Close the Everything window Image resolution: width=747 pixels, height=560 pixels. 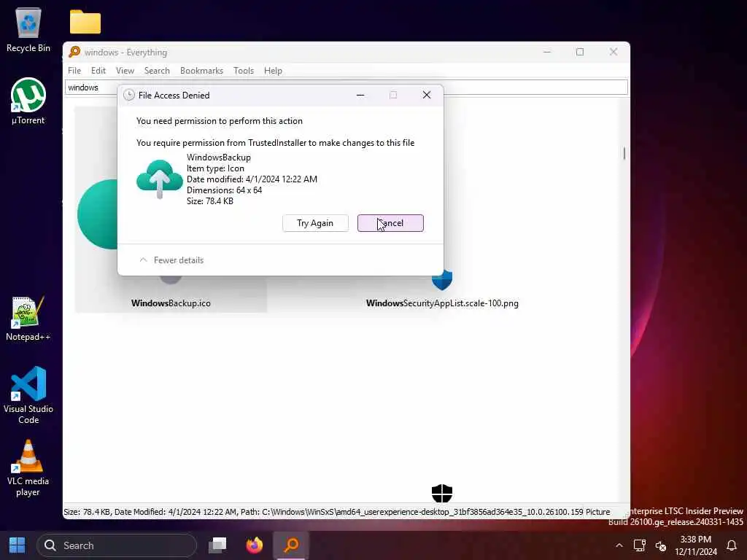point(613,52)
